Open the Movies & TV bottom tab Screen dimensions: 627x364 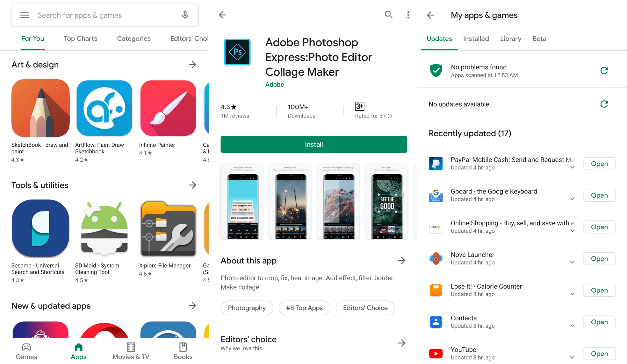coord(131,351)
